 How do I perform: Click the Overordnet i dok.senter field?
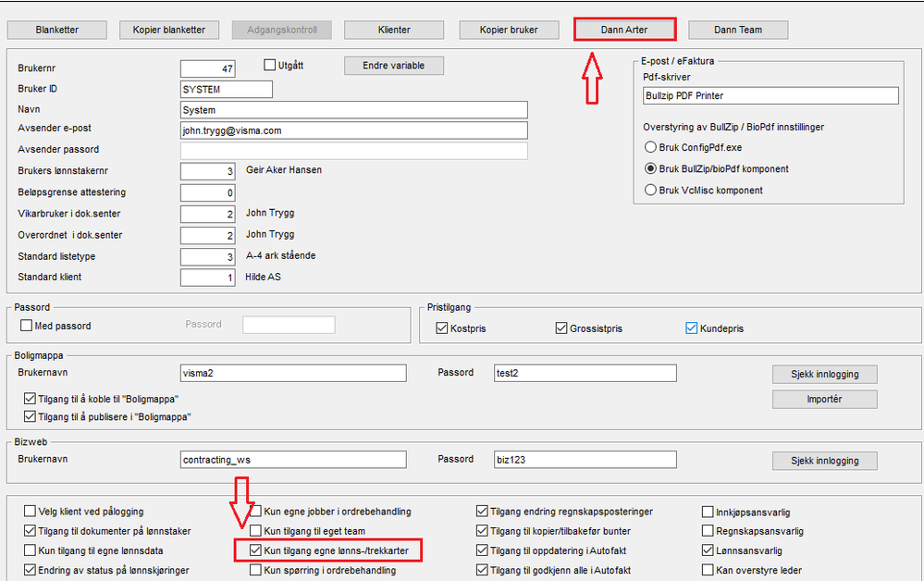point(208,235)
